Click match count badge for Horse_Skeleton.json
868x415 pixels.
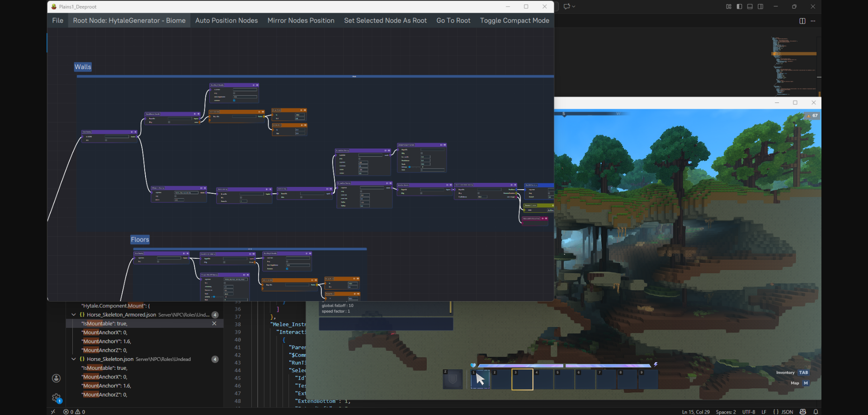(x=215, y=359)
